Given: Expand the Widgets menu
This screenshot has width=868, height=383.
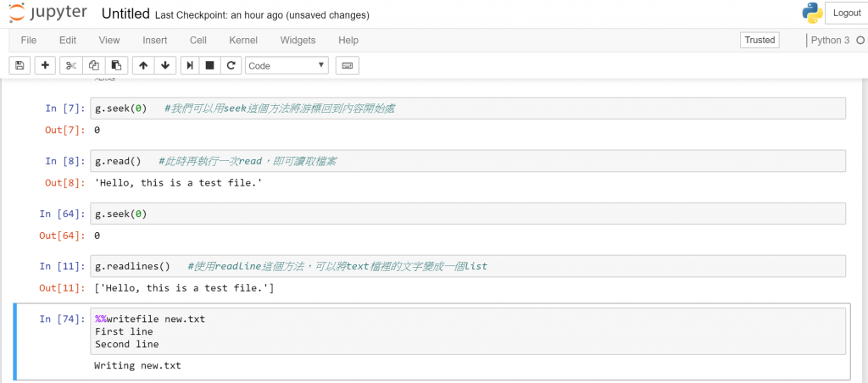Looking at the screenshot, I should [x=298, y=40].
